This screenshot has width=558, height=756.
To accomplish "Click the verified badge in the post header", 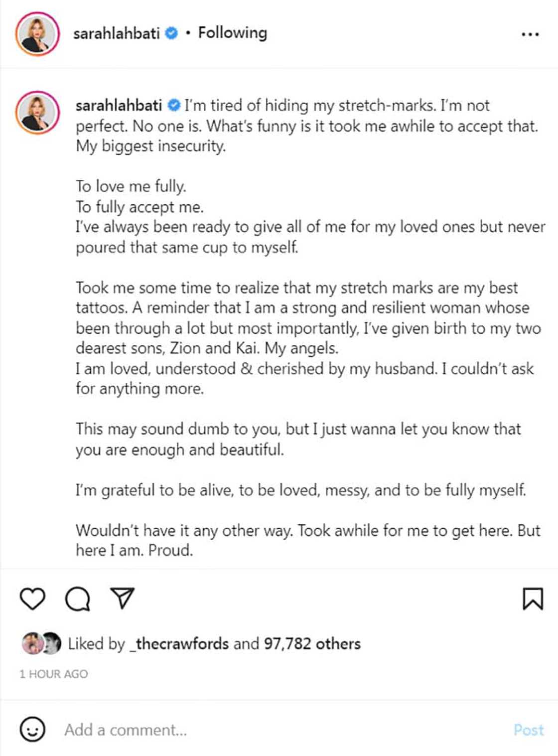I will (x=171, y=33).
